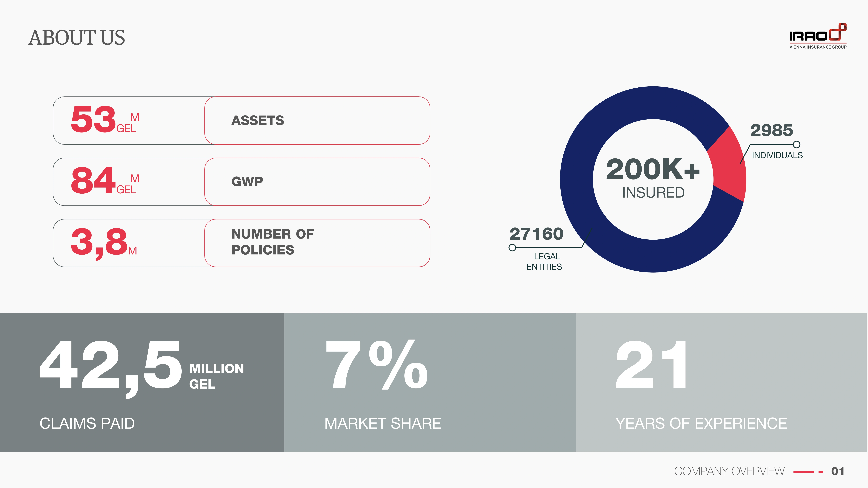Click the COMPANY OVERVIEW footer text
The height and width of the screenshot is (488, 868).
(729, 471)
